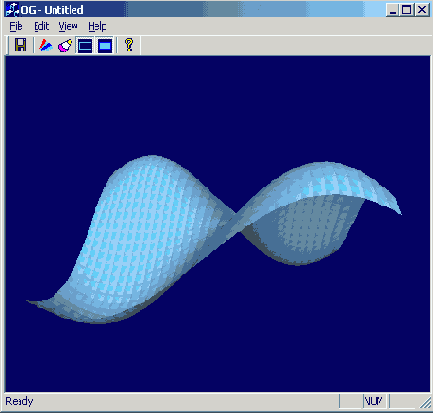Click the OG application icon in title bar
The height and width of the screenshot is (413, 433).
coord(13,10)
